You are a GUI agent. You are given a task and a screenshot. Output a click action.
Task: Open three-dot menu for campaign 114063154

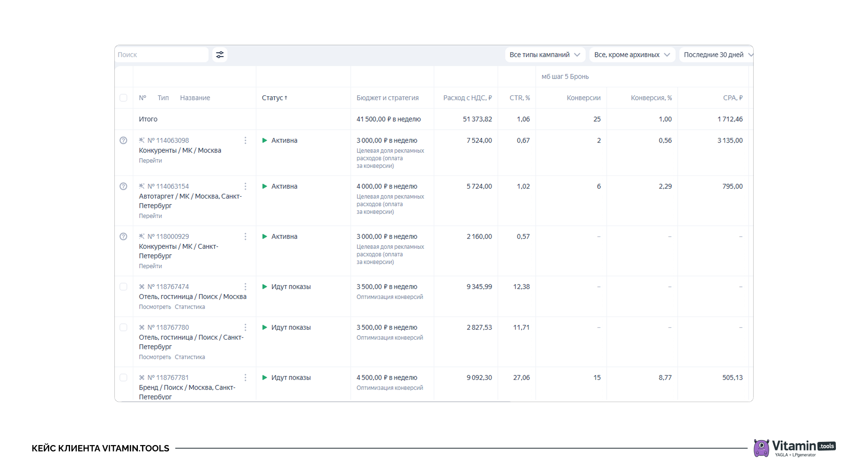point(245,186)
